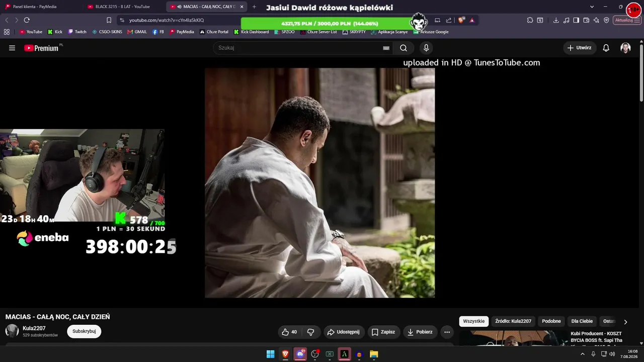Click the browser address bar URL
Image resolution: width=644 pixels, height=362 pixels.
167,20
